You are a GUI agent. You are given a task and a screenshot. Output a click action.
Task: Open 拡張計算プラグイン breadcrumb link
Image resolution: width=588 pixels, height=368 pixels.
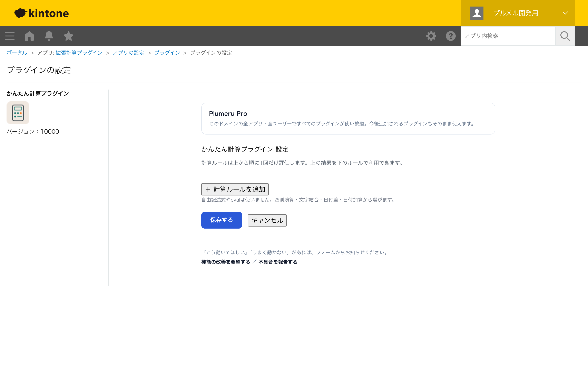tap(79, 53)
